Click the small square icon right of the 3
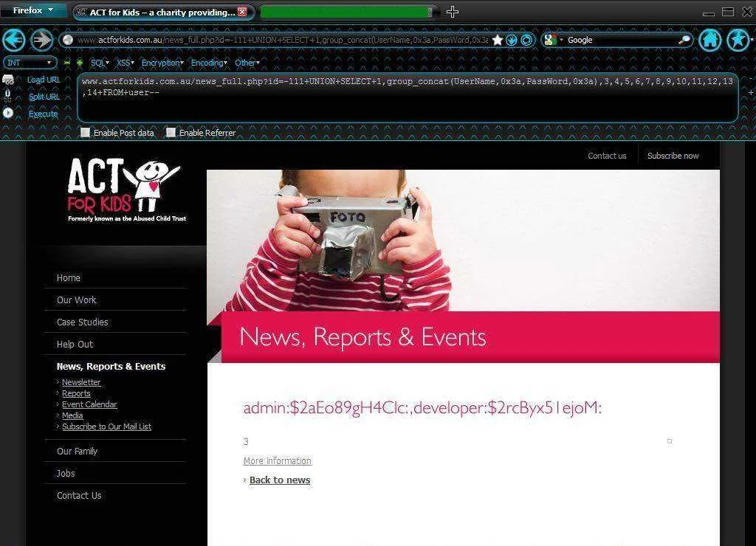Image resolution: width=756 pixels, height=546 pixels. click(669, 441)
